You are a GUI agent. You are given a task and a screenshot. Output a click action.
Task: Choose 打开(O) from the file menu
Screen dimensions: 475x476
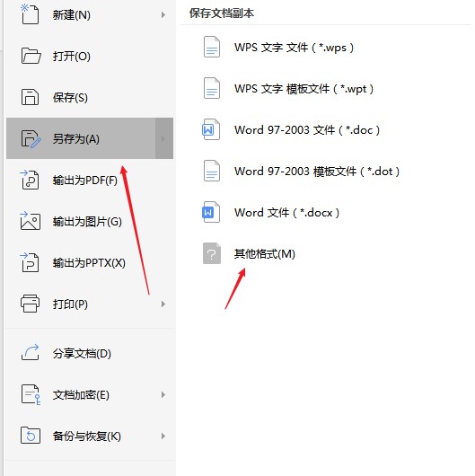(90, 57)
